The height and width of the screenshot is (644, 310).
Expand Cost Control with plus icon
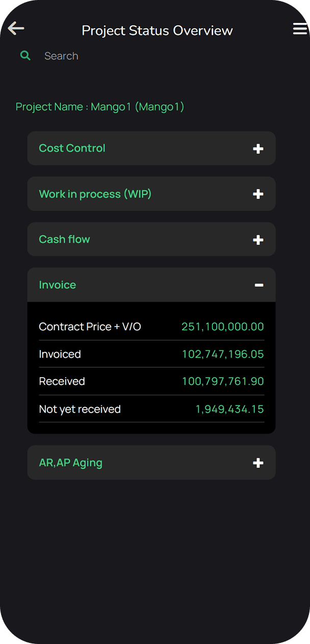click(x=258, y=148)
